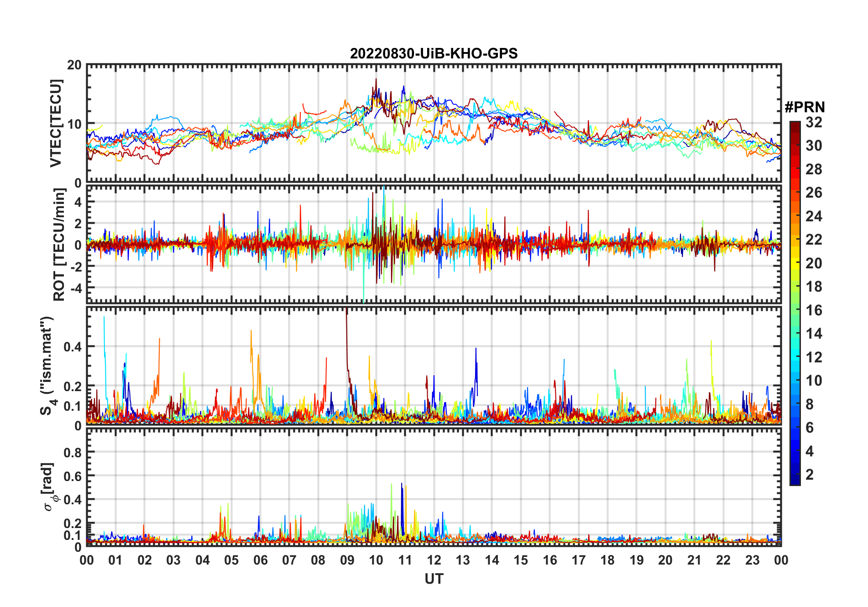Click the VTEC[TECU] y-axis label
Screen dimensions: 868x607
pos(56,123)
